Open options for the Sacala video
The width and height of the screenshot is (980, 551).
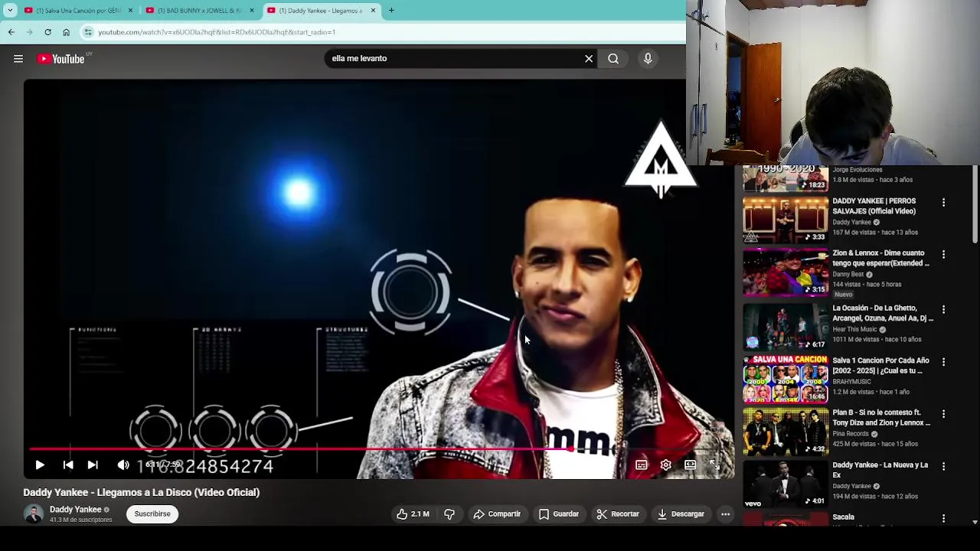click(943, 518)
